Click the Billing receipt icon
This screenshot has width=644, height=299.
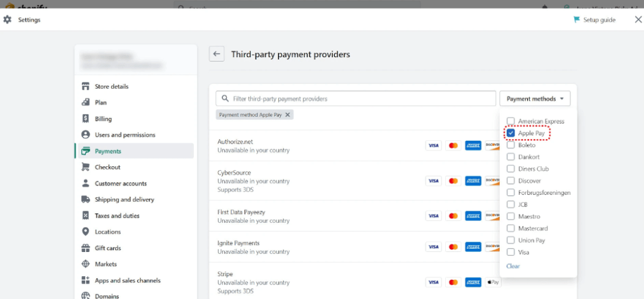86,119
